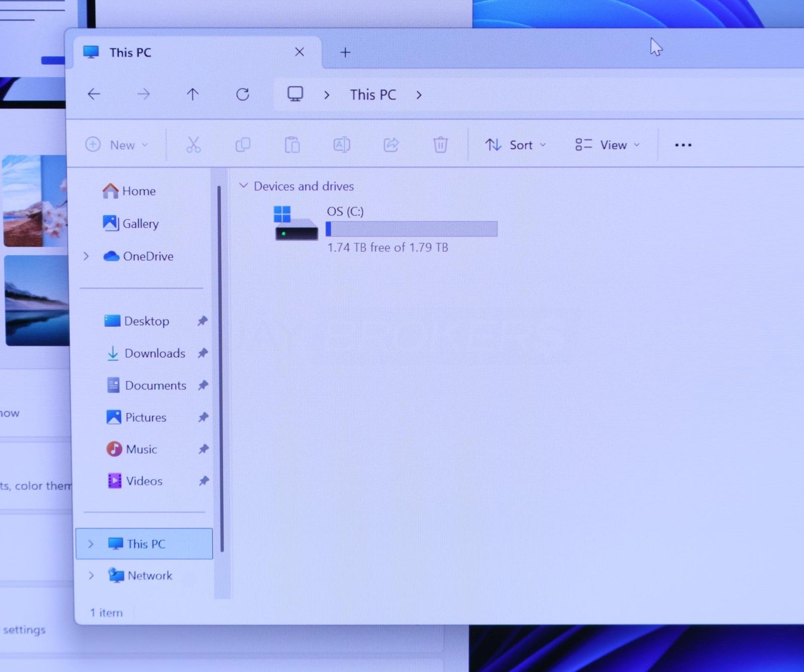Collapse the Devices and drives group
804x672 pixels.
point(244,186)
